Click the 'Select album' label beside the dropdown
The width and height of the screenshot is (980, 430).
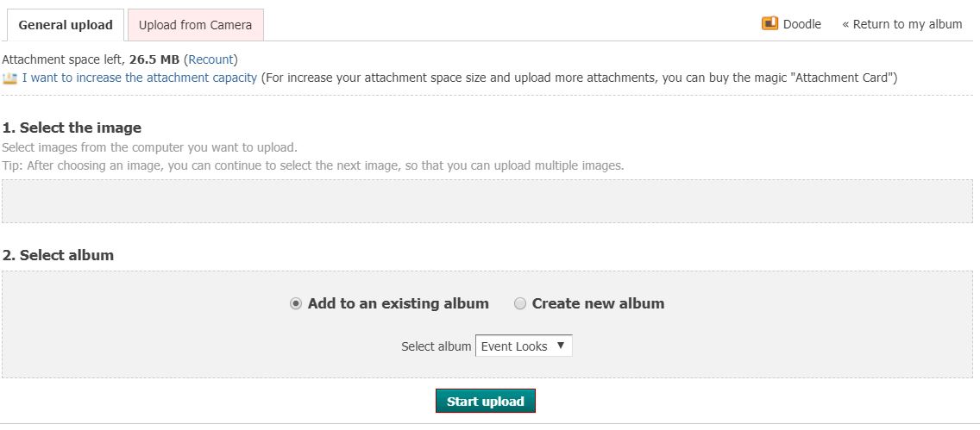point(437,346)
